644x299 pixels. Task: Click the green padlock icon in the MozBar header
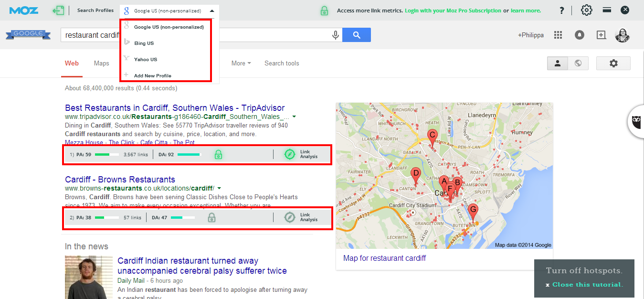pos(324,11)
